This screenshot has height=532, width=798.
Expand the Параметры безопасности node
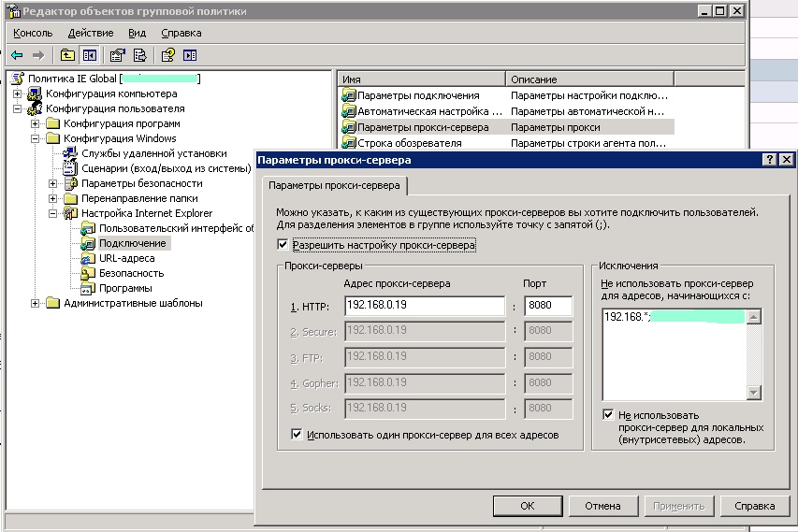[x=53, y=183]
